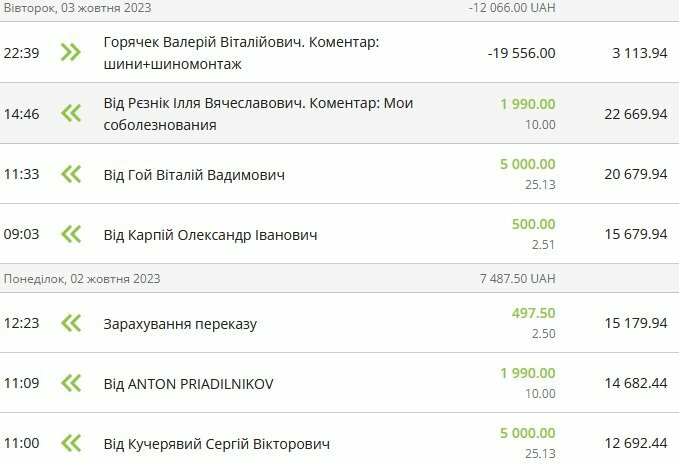Click the -19 556.00 amount

click(521, 53)
